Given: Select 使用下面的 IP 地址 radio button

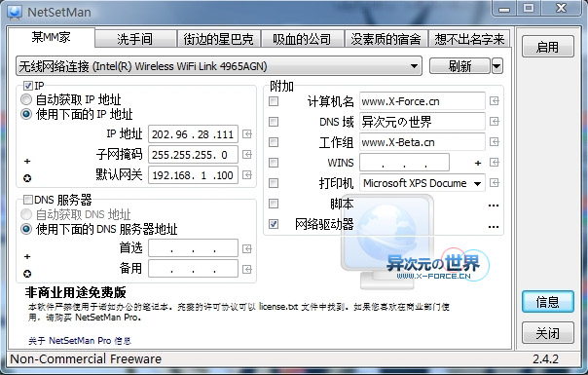Looking at the screenshot, I should [x=26, y=114].
